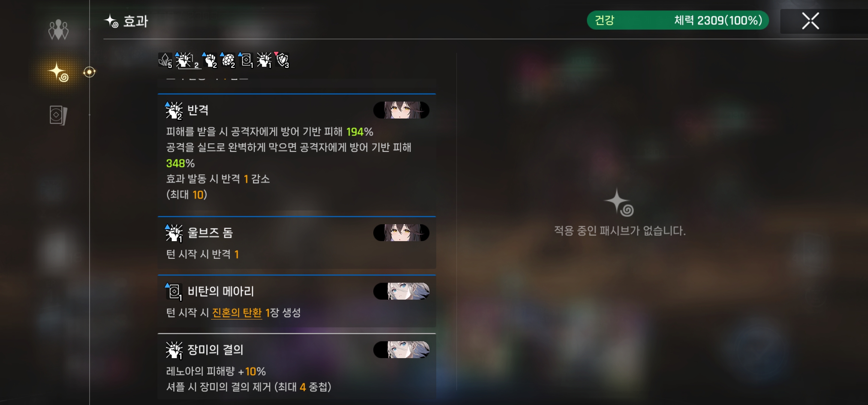
Task: Open the party members sidebar icon
Action: pyautogui.click(x=58, y=30)
